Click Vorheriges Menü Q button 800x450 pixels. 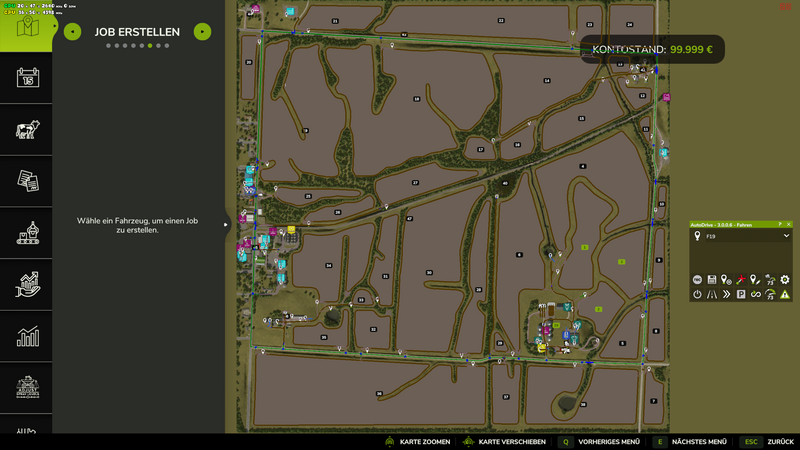click(599, 442)
